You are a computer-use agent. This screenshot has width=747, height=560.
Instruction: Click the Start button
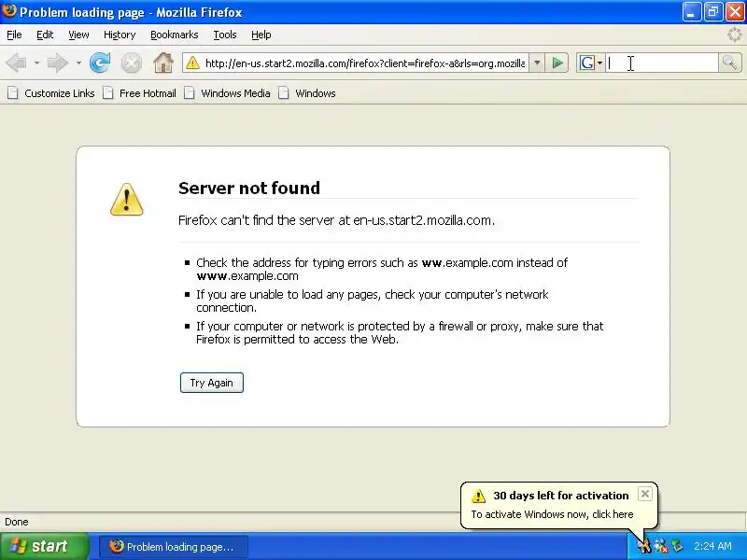(x=44, y=546)
